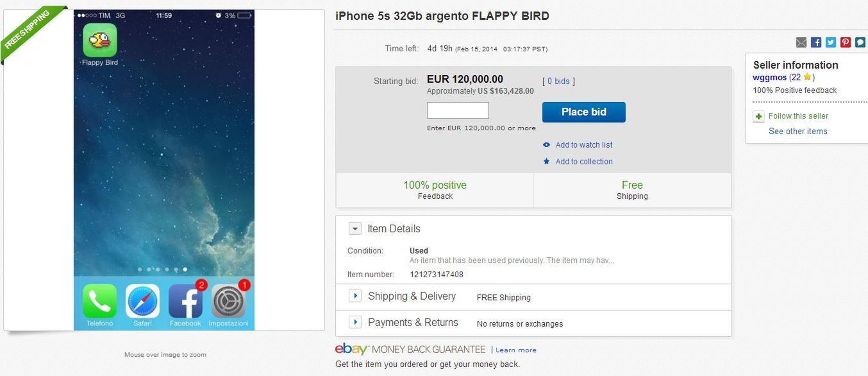Click the green plus icon for Follow this seller
Viewport: 868px width, 376px height.
758,116
